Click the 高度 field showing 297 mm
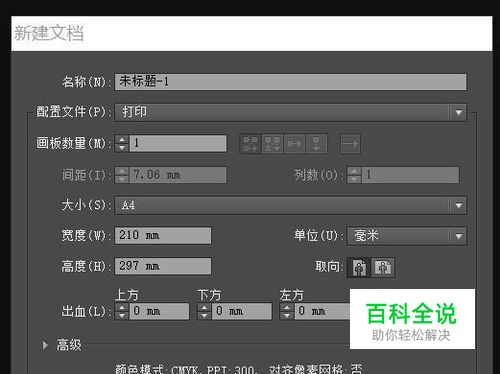 pos(163,266)
